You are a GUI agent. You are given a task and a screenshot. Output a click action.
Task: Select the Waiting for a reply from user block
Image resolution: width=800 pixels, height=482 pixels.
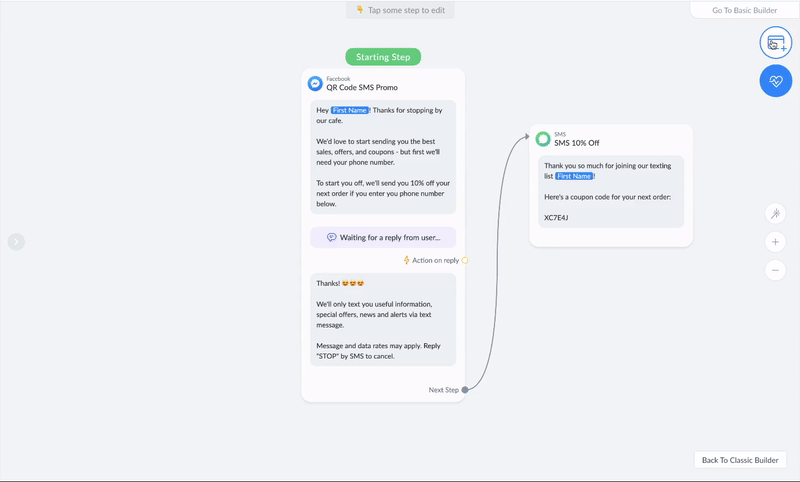tap(383, 237)
